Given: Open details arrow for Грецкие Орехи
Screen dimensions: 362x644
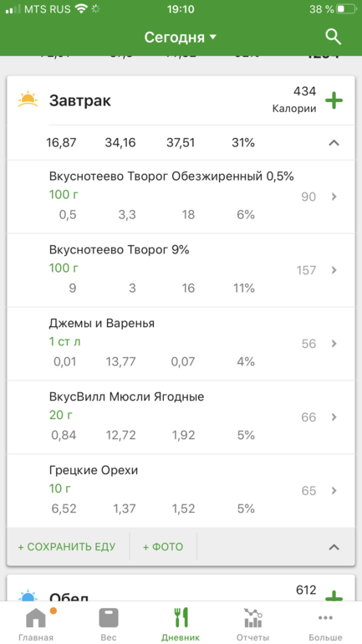Looking at the screenshot, I should coord(334,490).
